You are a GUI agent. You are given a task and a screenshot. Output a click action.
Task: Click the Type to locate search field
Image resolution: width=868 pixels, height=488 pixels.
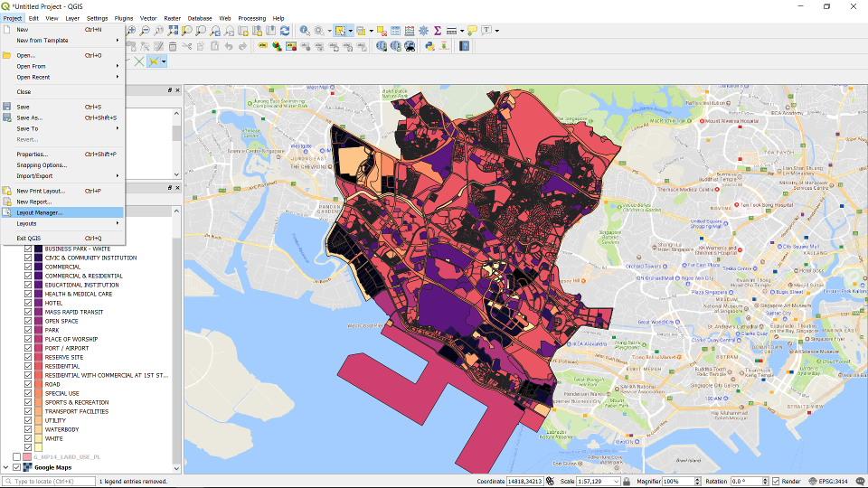(50, 482)
